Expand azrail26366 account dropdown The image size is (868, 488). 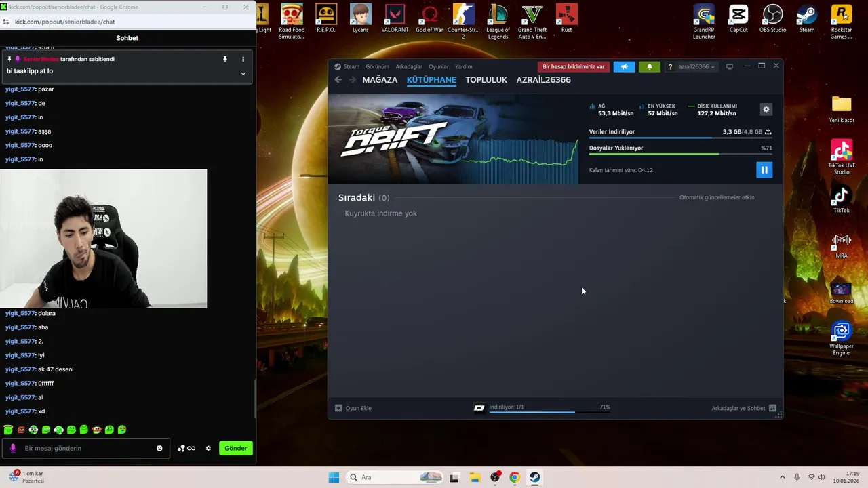[696, 66]
